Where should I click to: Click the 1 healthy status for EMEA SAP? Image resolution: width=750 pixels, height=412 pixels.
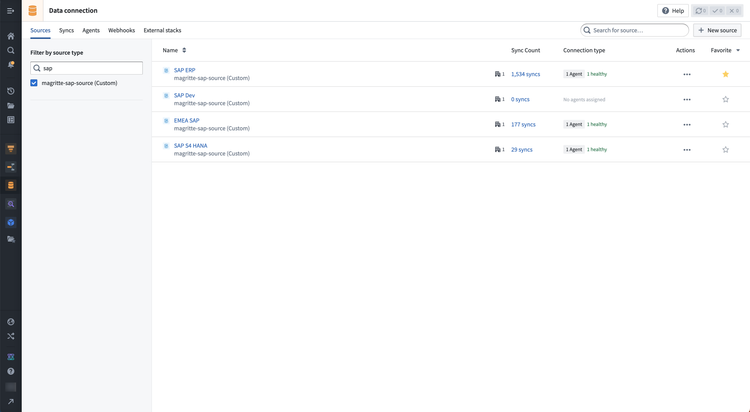(596, 124)
